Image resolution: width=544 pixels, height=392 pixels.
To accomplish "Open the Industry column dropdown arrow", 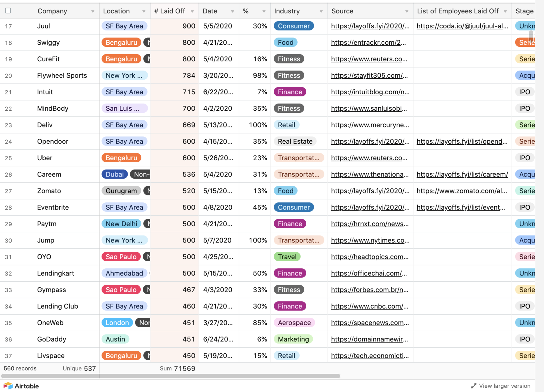I will 321,11.
